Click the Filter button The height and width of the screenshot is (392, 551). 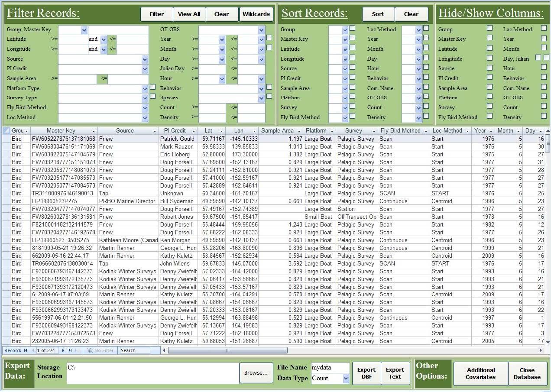click(156, 14)
